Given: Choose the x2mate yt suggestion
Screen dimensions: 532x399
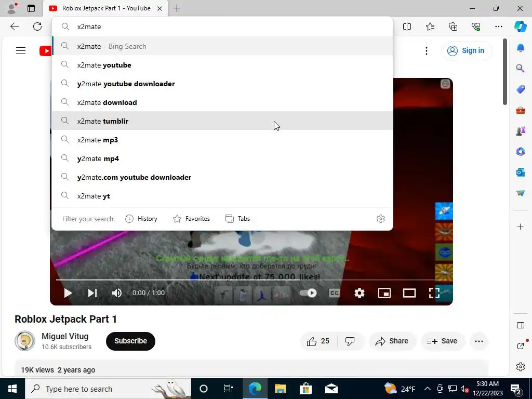Looking at the screenshot, I should pos(222,196).
